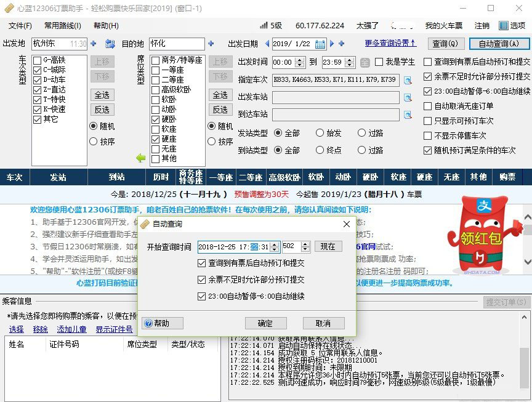
Task: Click 取消 in 自动查询 dialog
Action: point(324,323)
